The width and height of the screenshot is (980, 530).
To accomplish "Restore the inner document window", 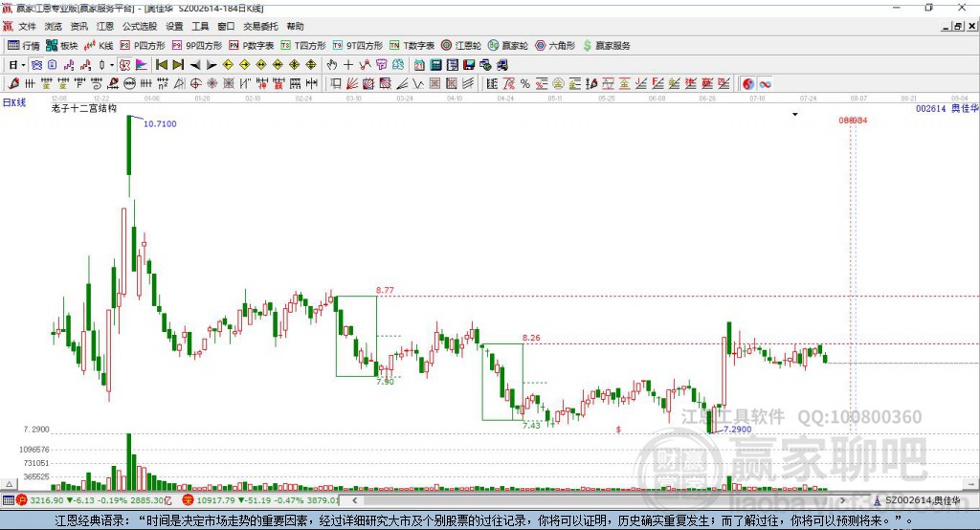I will (x=957, y=26).
